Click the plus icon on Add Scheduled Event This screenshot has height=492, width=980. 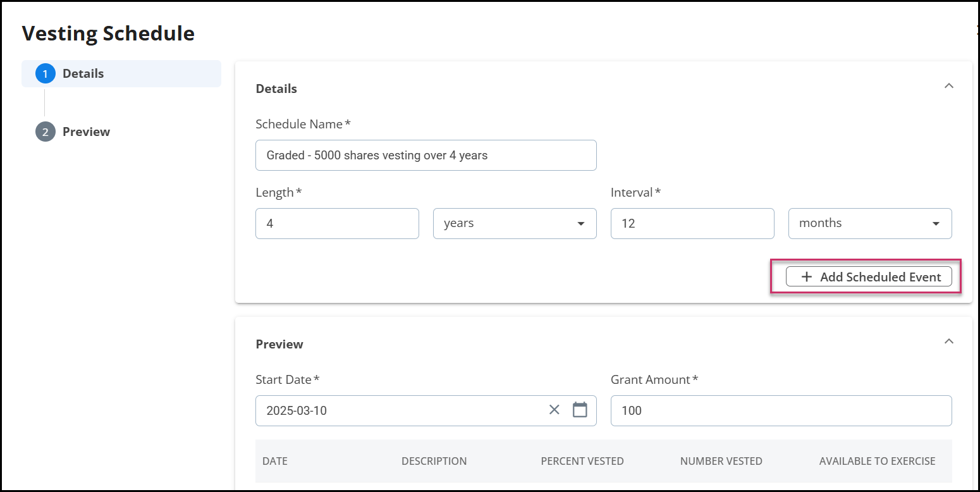(x=806, y=277)
